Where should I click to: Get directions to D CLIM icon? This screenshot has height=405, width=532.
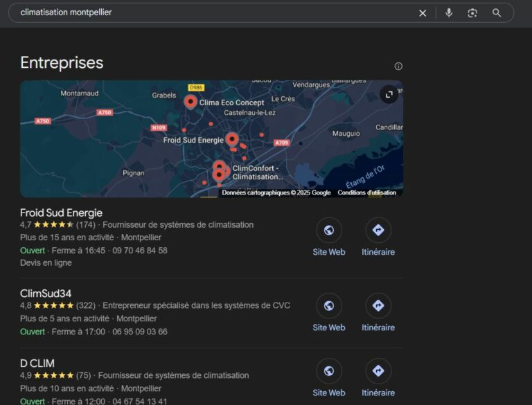tap(378, 371)
